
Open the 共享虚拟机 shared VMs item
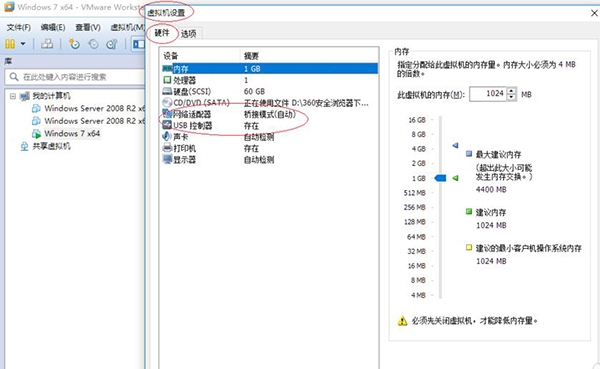point(51,146)
